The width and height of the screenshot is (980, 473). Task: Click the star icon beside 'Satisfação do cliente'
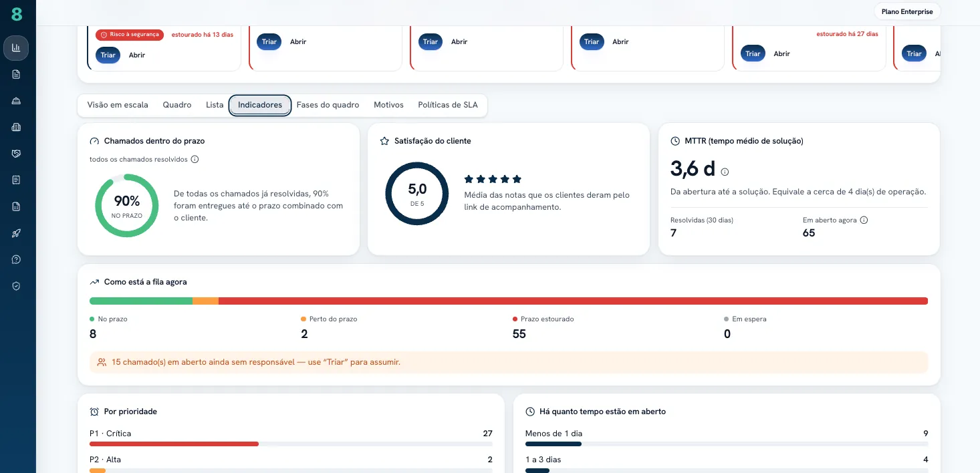point(384,141)
